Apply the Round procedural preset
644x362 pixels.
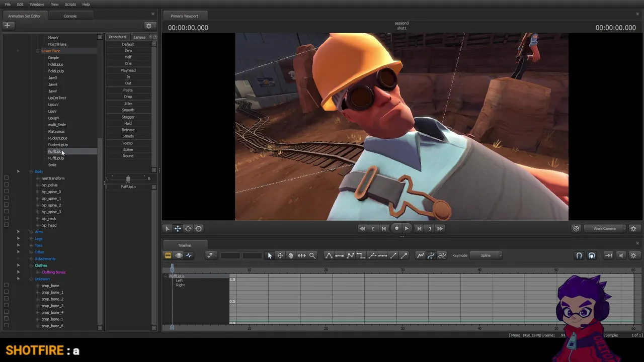click(x=128, y=156)
